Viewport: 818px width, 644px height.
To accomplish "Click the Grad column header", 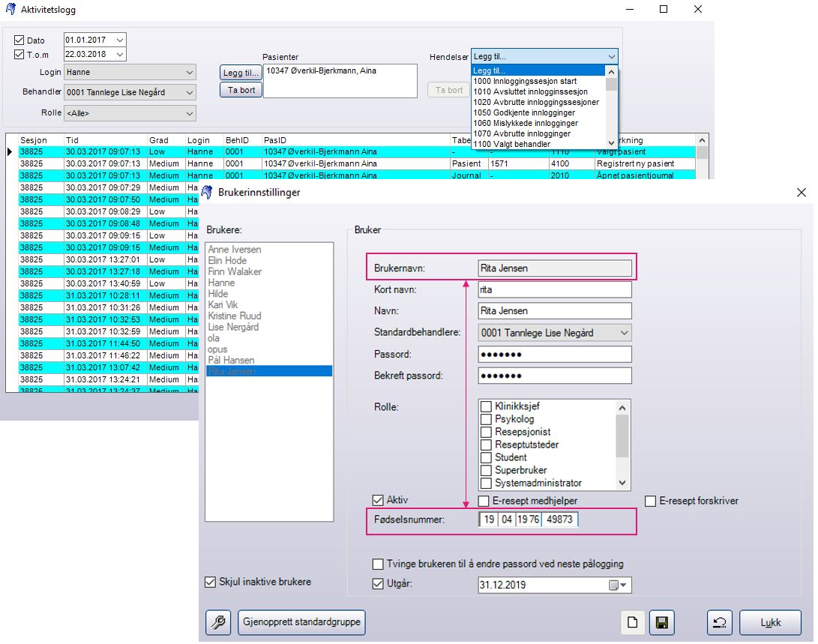I will coord(166,140).
